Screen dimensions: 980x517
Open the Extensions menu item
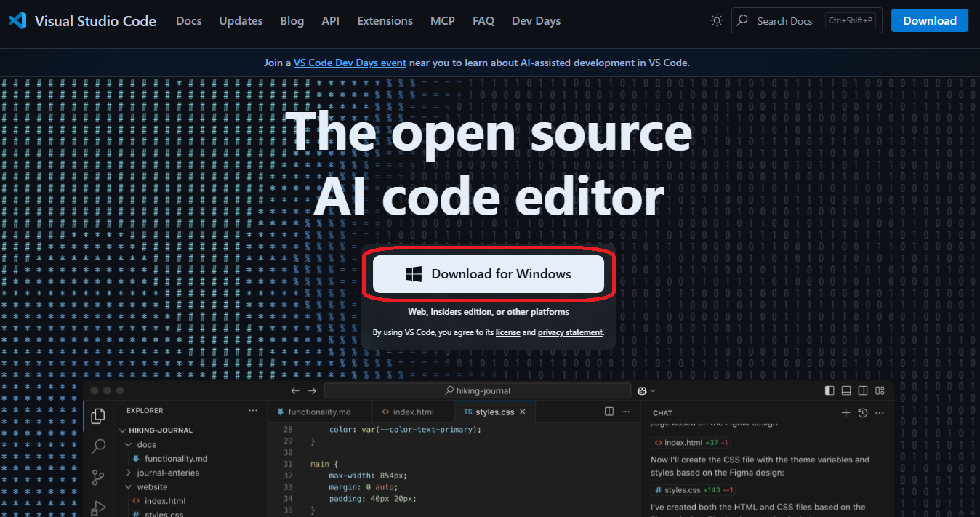pos(385,21)
